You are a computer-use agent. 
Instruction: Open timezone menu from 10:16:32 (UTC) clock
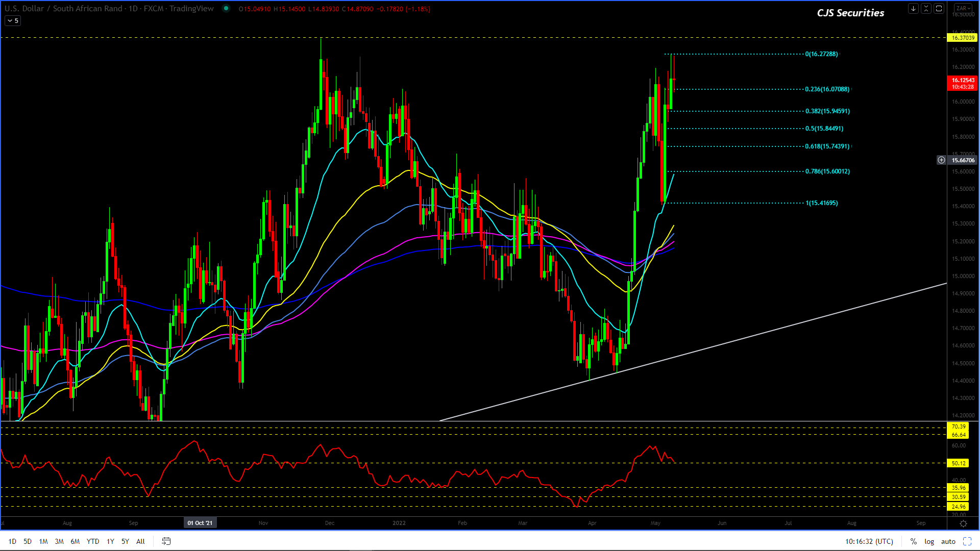(x=869, y=541)
